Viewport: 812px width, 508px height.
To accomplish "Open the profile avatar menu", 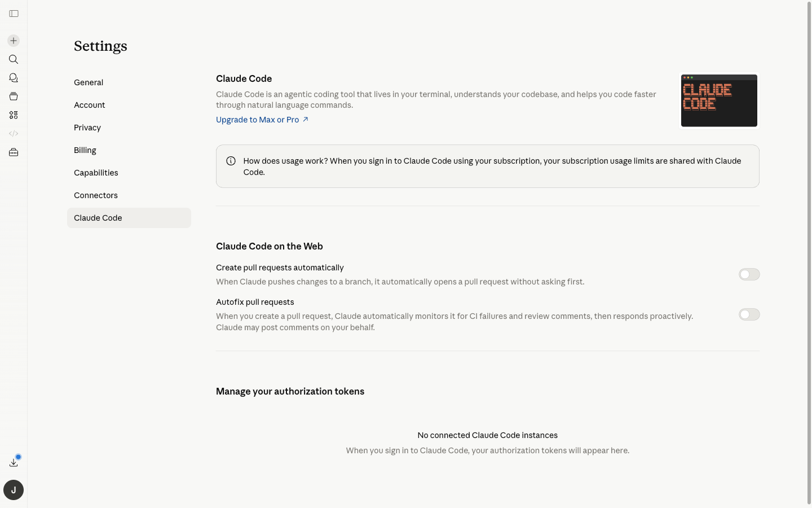I will [x=14, y=490].
